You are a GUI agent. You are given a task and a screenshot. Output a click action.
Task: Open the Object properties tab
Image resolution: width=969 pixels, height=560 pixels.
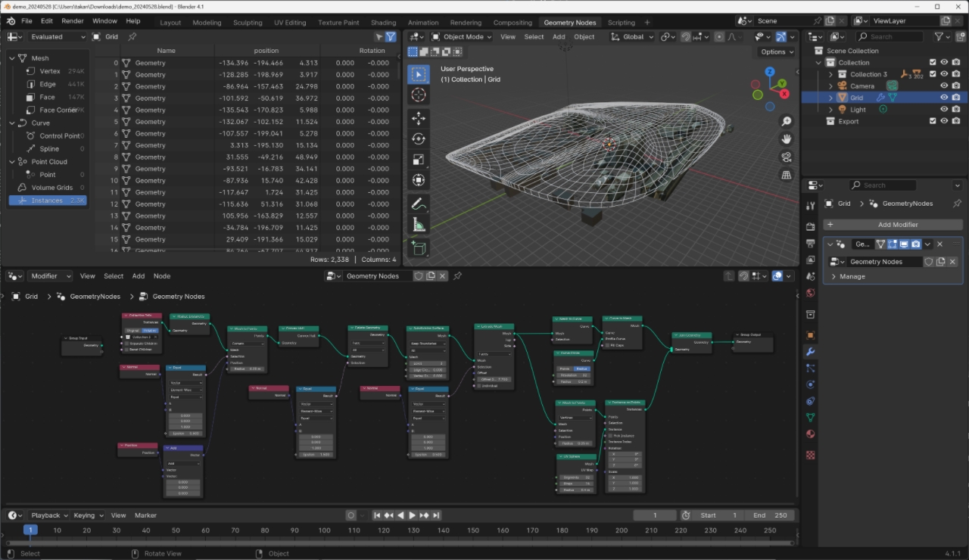[811, 334]
